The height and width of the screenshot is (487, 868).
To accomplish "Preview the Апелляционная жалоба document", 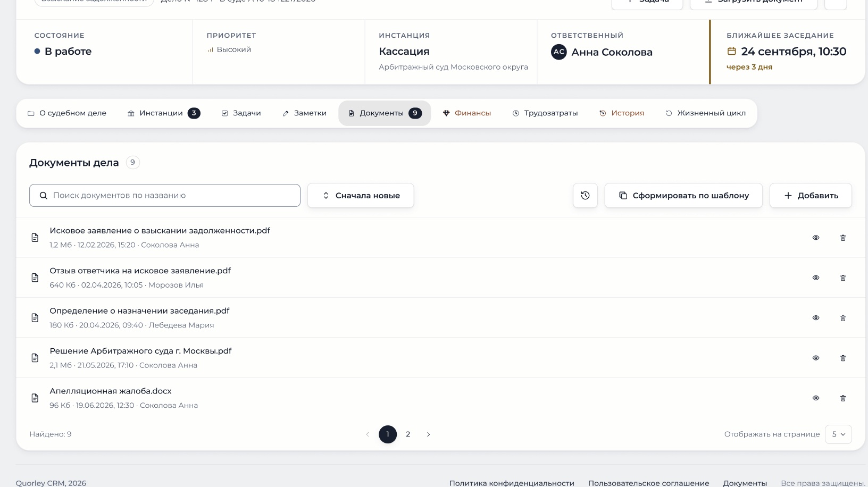I will coord(816,398).
